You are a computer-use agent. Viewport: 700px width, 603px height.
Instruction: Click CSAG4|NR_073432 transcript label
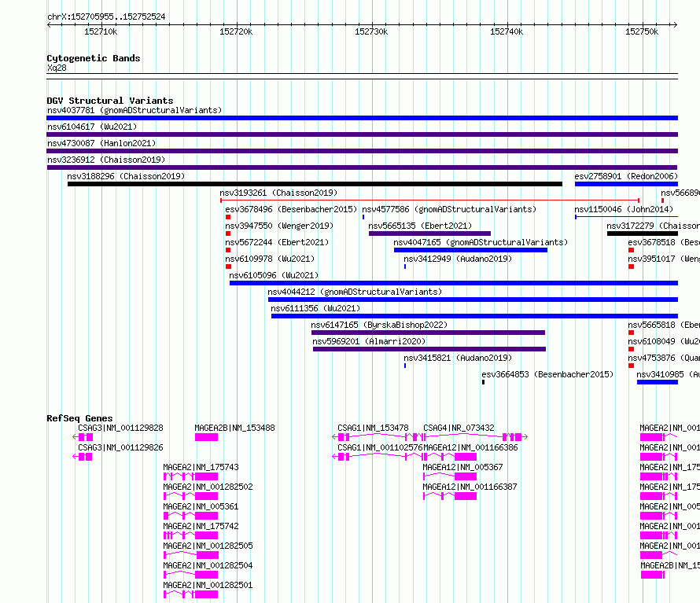click(459, 428)
